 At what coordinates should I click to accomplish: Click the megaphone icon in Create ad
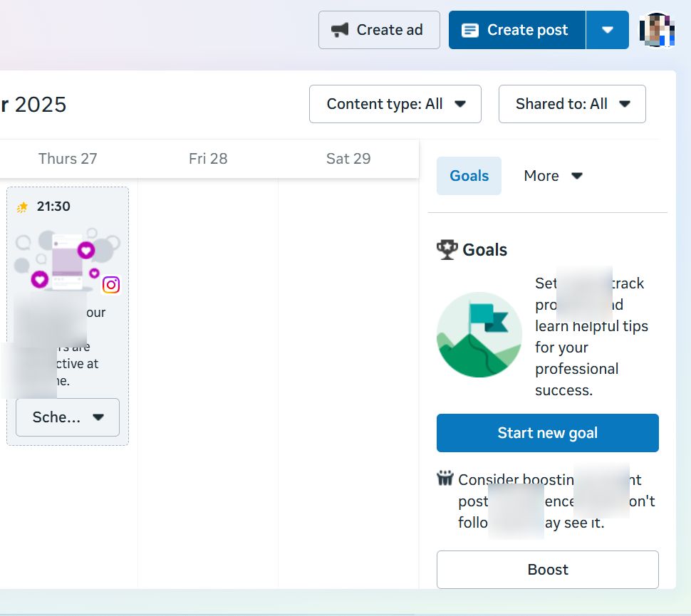[x=341, y=30]
